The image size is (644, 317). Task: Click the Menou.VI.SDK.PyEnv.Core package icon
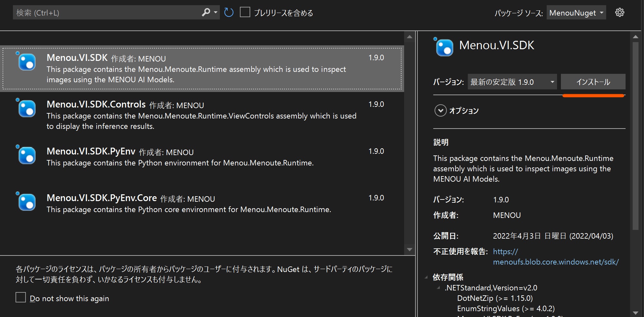tap(27, 202)
